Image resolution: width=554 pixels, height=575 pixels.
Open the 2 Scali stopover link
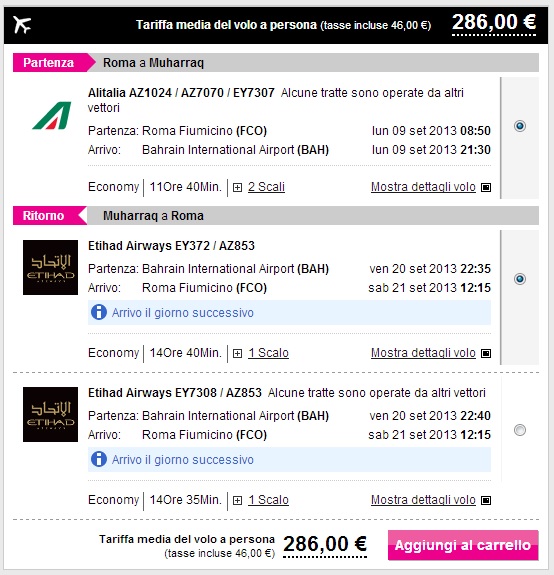[x=266, y=187]
